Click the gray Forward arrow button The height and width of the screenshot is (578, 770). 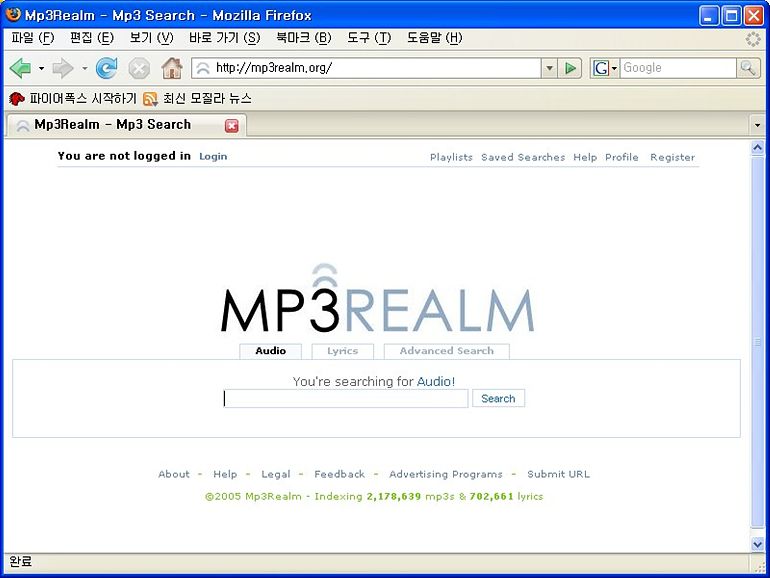point(62,68)
